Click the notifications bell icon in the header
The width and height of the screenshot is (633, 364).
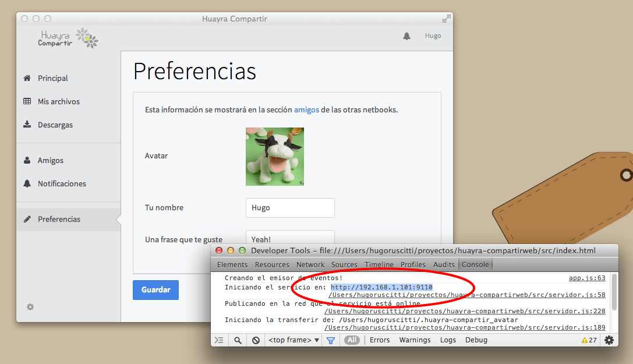406,36
